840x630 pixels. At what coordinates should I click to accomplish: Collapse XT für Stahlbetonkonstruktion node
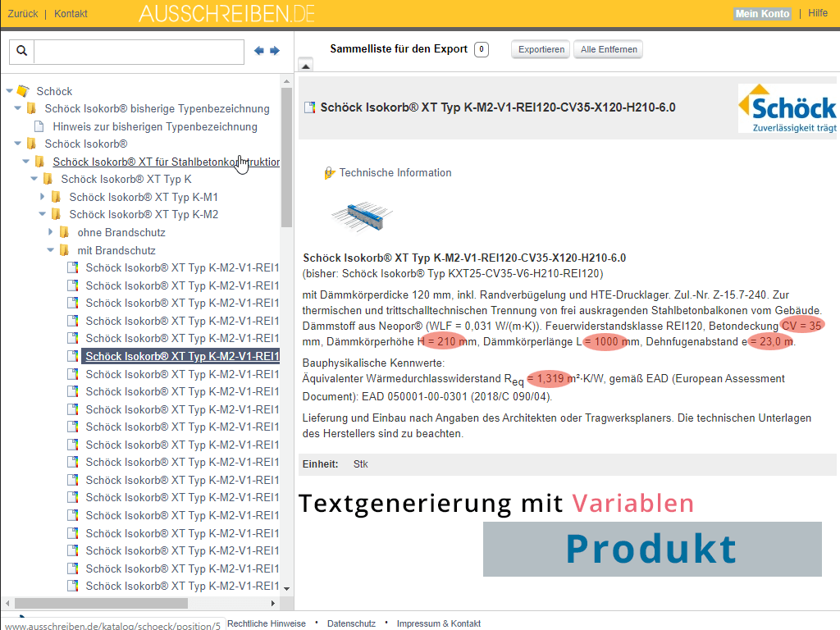tap(25, 162)
